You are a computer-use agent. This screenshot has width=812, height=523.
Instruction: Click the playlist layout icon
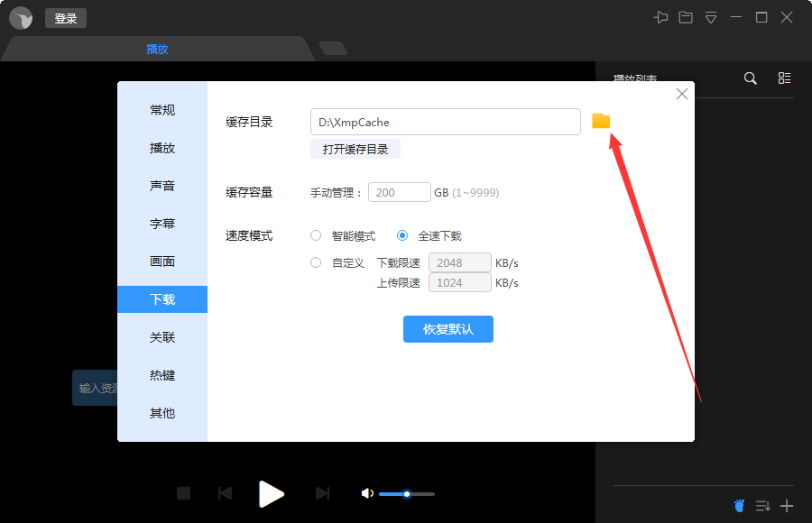pos(784,78)
